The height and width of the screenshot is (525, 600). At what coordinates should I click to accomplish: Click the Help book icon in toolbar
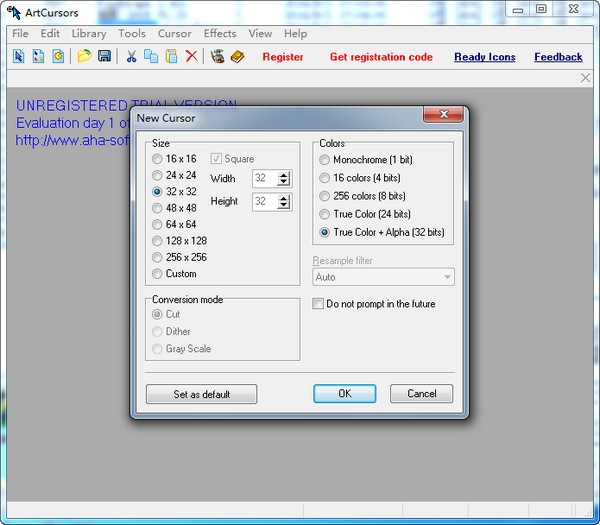click(237, 57)
